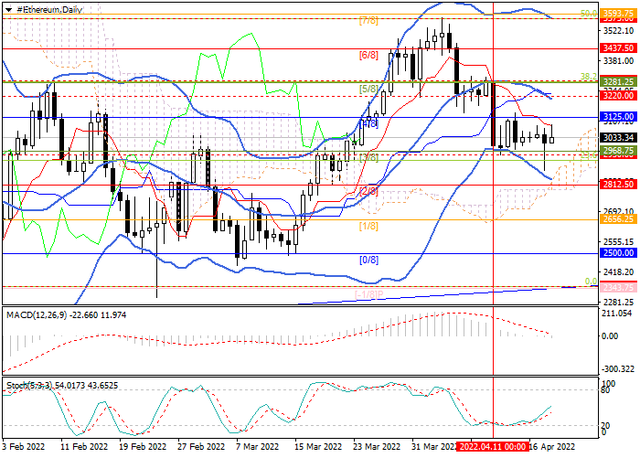The width and height of the screenshot is (640, 457).
Task: Click the 23 Mar 2022 date label
Action: pos(377,446)
